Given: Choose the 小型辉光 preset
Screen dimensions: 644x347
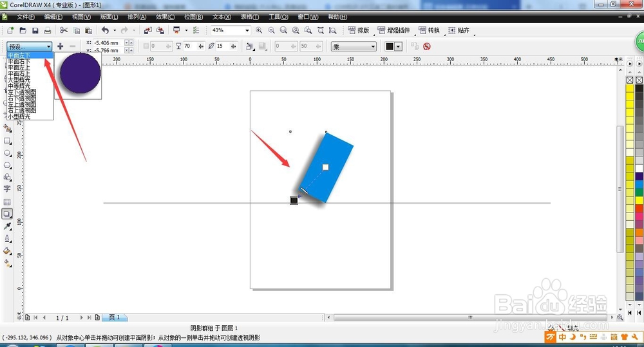Looking at the screenshot, I should 30,117.
